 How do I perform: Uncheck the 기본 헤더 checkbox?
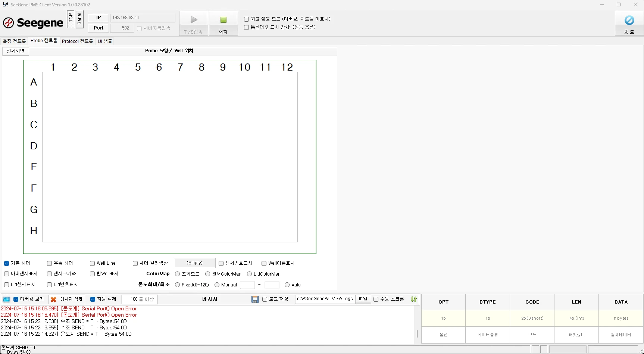pyautogui.click(x=6, y=263)
